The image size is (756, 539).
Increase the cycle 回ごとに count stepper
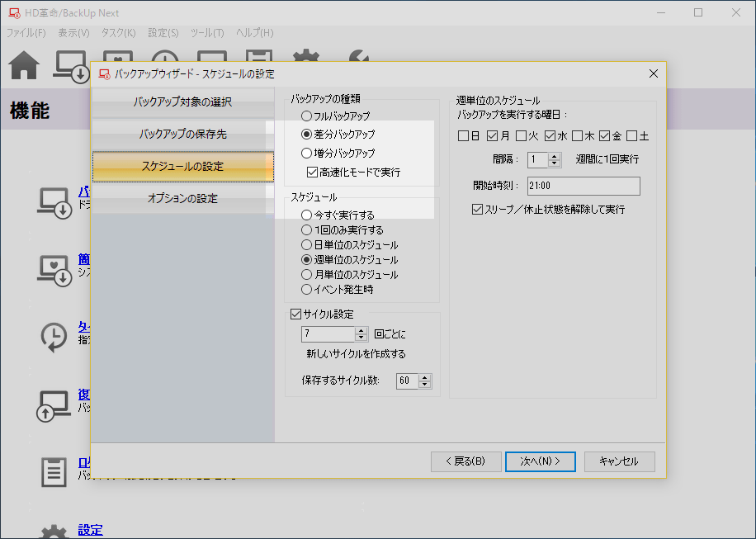[361, 330]
